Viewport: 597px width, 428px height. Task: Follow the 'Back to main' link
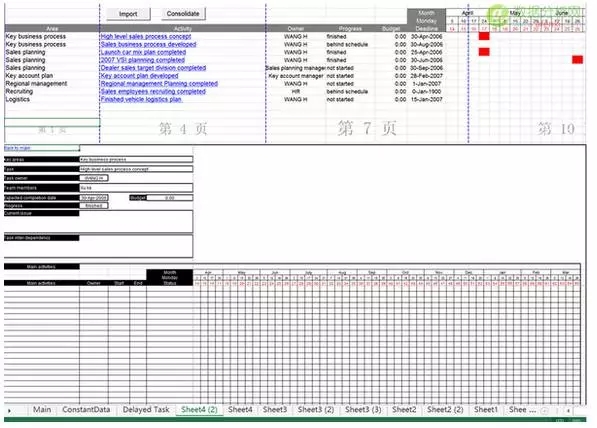(17, 148)
